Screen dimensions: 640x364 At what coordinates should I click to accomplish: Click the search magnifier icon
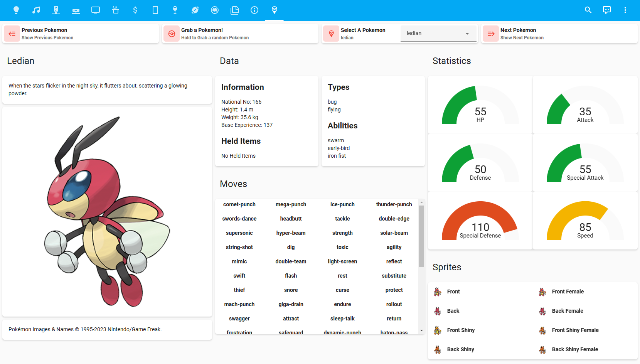[x=588, y=10]
